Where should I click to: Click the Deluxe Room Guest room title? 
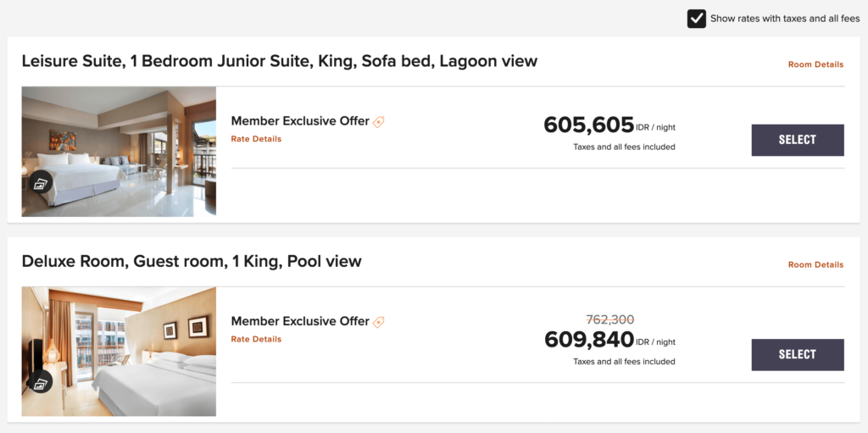tap(192, 261)
